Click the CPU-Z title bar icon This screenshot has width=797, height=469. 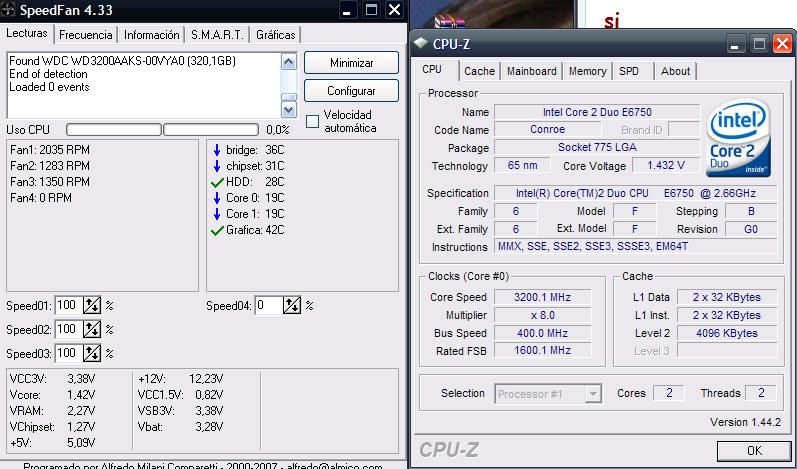pos(421,43)
